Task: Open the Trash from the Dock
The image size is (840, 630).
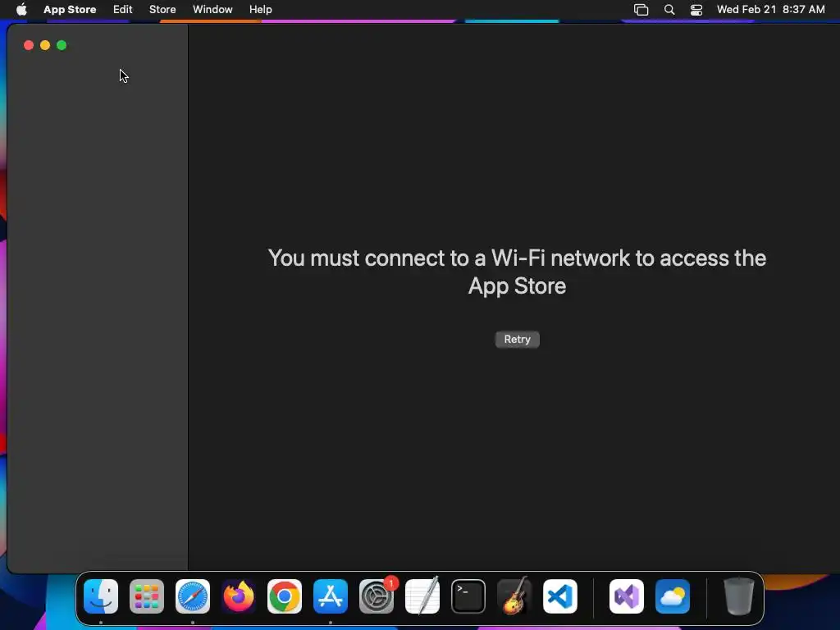Action: [739, 596]
